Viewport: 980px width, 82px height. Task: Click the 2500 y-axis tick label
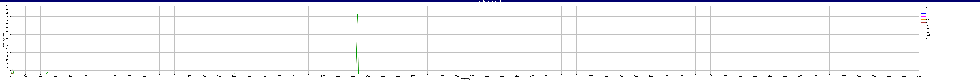[x=8, y=56]
